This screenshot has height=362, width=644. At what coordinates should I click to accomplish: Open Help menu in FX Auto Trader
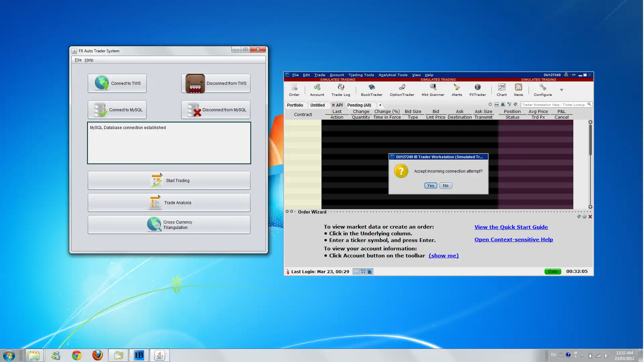88,60
